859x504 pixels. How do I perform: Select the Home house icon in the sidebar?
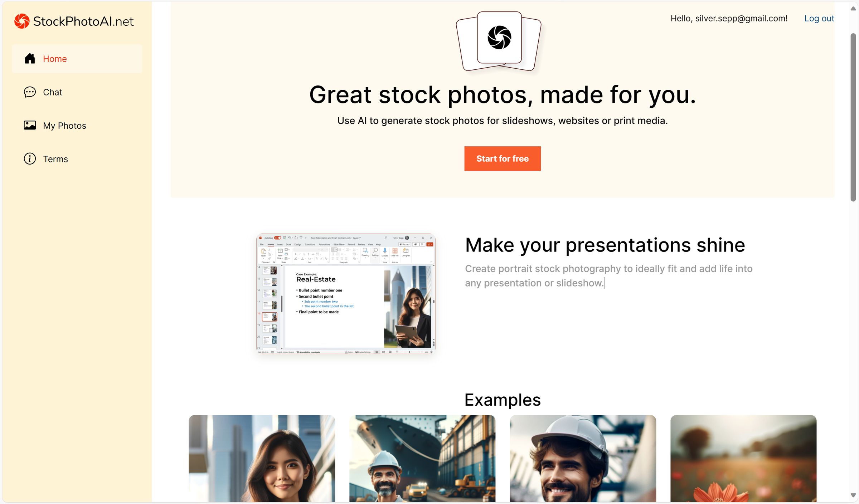[30, 59]
